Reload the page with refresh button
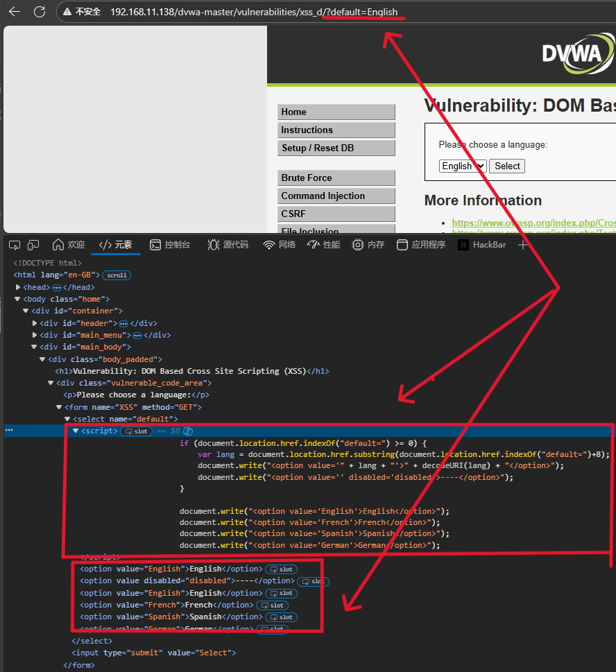Image resolution: width=616 pixels, height=672 pixels. tap(40, 12)
